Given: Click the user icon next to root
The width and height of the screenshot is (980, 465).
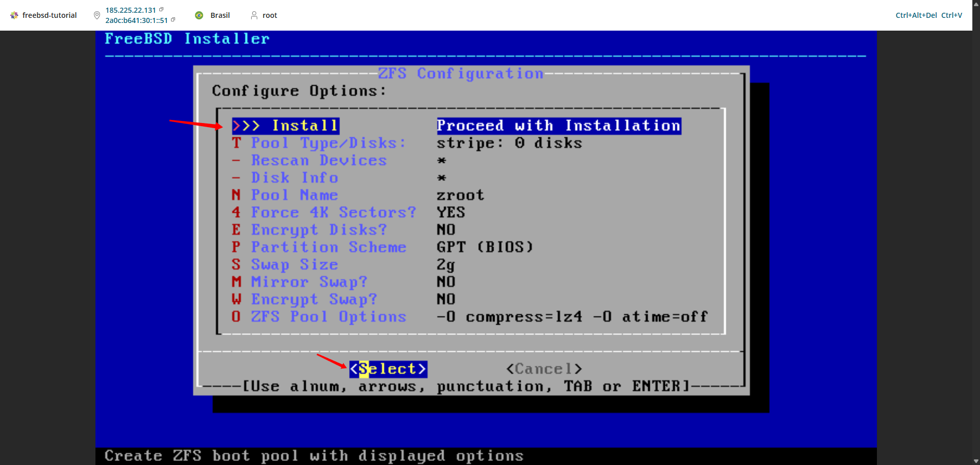Looking at the screenshot, I should pos(254,15).
